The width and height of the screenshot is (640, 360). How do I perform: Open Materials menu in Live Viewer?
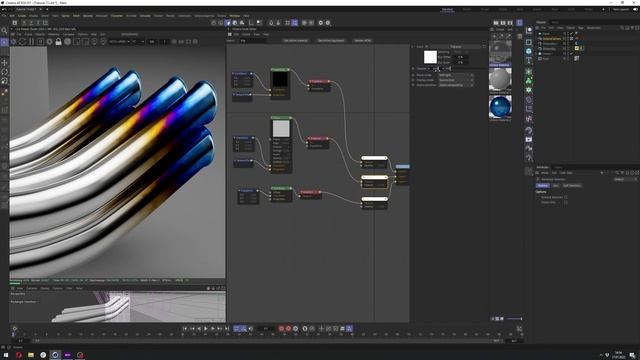point(54,35)
